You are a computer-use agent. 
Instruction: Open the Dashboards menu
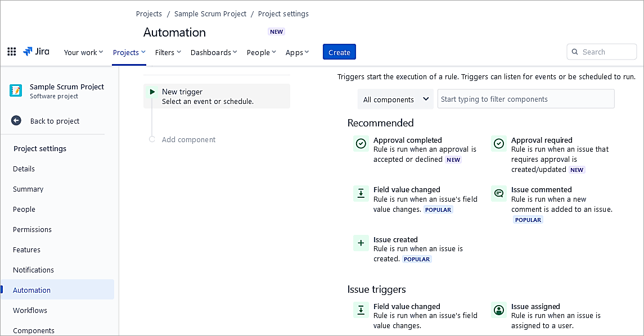point(214,52)
